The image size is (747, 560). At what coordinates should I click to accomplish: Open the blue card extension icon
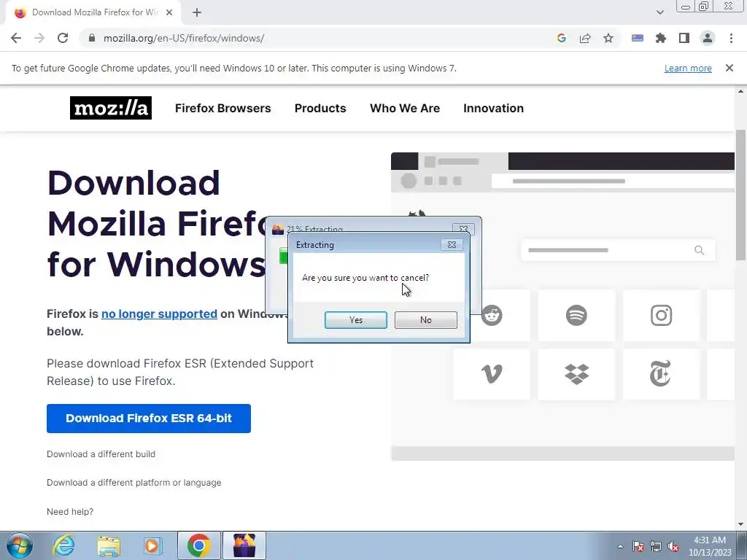(x=638, y=38)
